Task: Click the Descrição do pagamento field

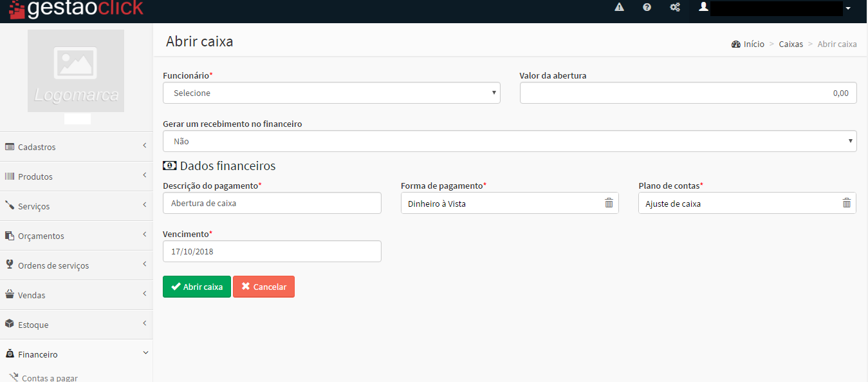Action: click(272, 203)
